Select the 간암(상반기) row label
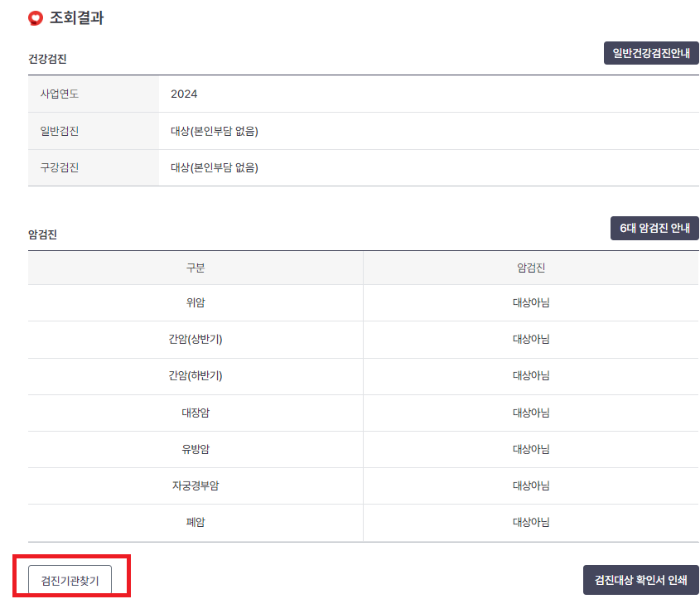 click(x=196, y=339)
